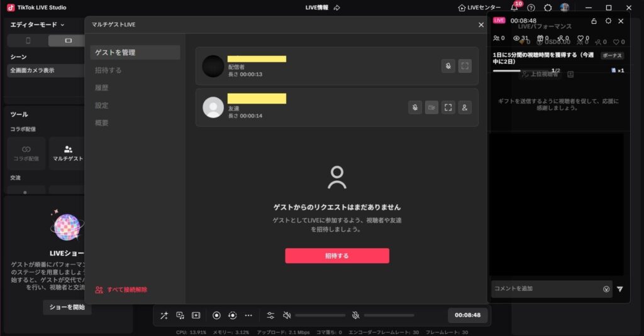Open the audio mixer settings icon
The image size is (644, 336).
coord(270,315)
